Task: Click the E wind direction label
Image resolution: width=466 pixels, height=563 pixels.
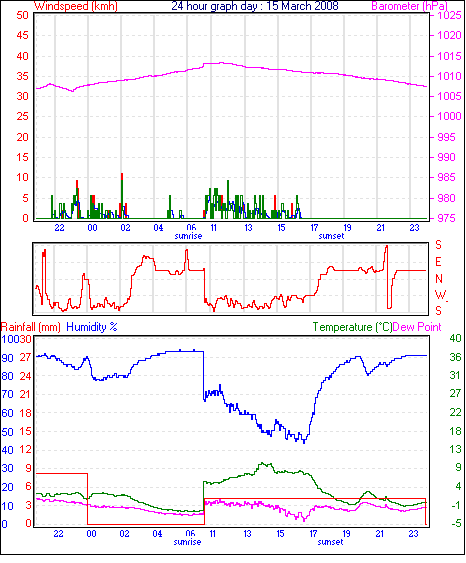Action: coord(438,262)
